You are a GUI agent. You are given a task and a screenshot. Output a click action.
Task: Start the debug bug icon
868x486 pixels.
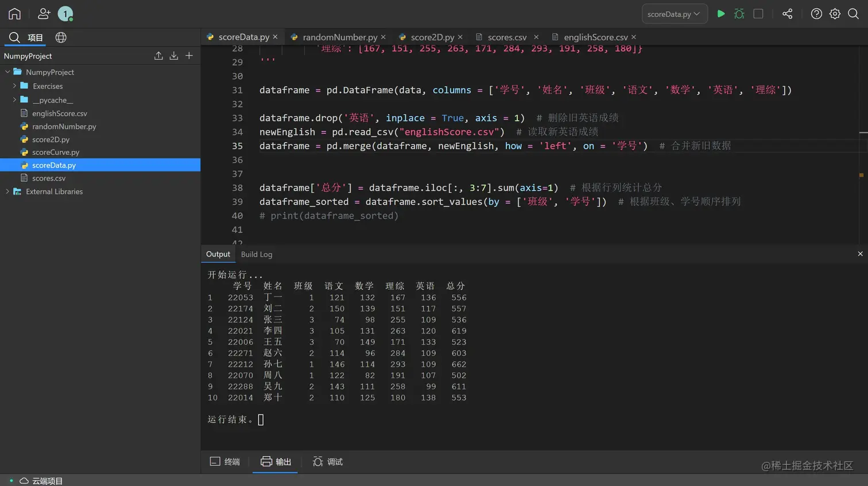click(739, 14)
